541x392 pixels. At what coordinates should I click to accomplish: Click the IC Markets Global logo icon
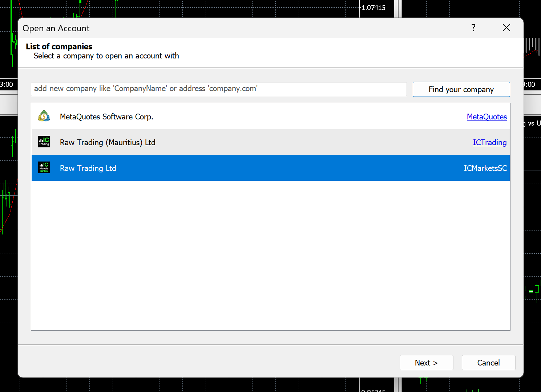[44, 168]
